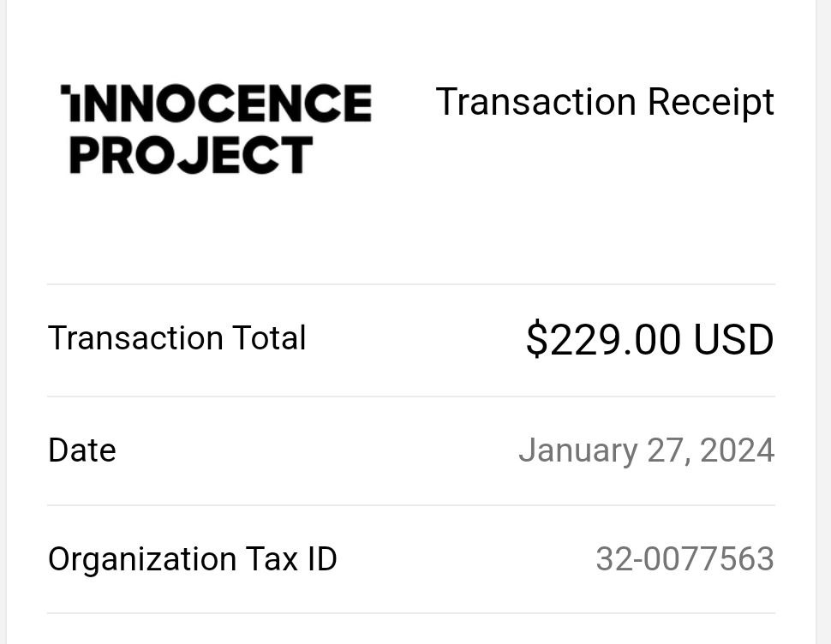This screenshot has height=644, width=831.
Task: Select the word INNOCENCE in the logo
Action: tap(216, 104)
